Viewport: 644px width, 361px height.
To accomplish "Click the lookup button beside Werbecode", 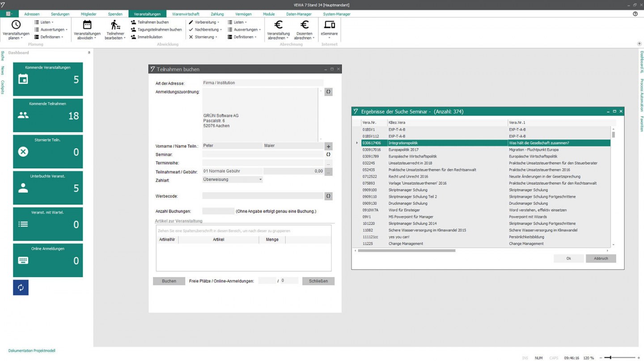I will tap(328, 196).
